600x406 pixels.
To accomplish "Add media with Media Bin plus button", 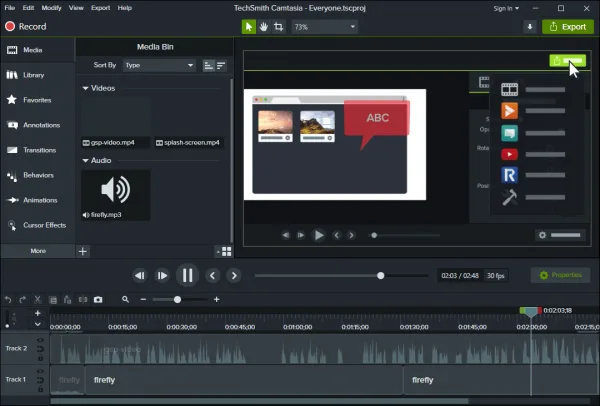I will 83,251.
